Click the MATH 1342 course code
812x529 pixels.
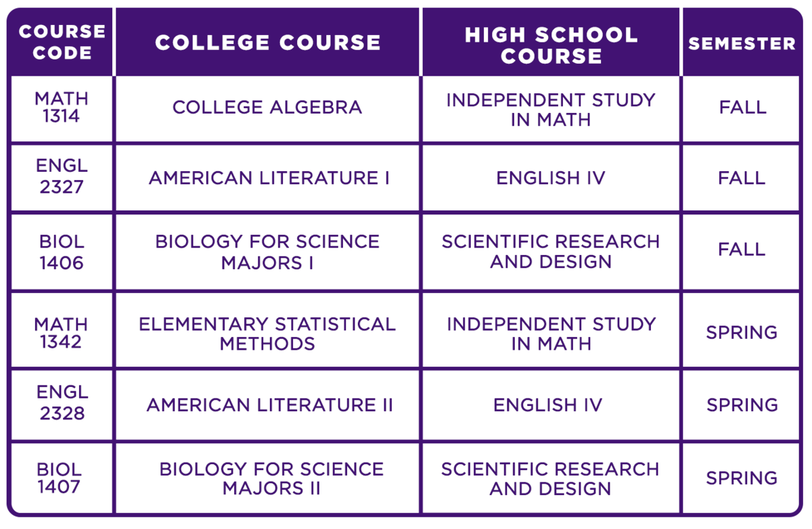(x=62, y=333)
